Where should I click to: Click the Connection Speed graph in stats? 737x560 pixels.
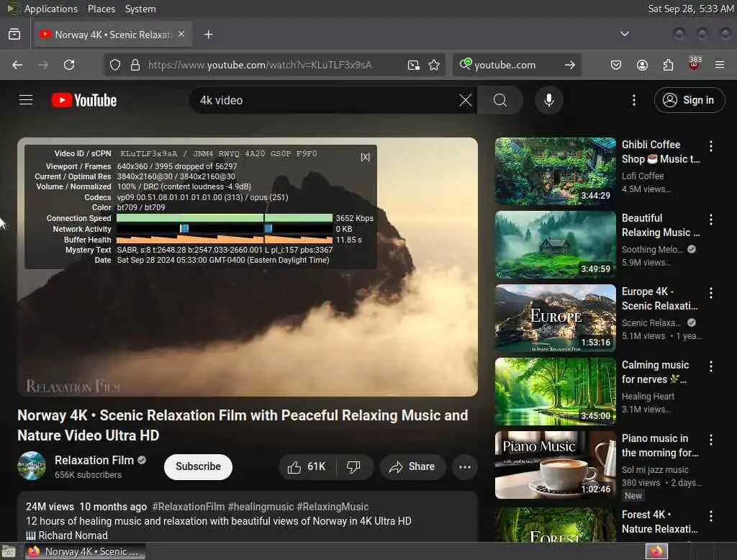225,218
